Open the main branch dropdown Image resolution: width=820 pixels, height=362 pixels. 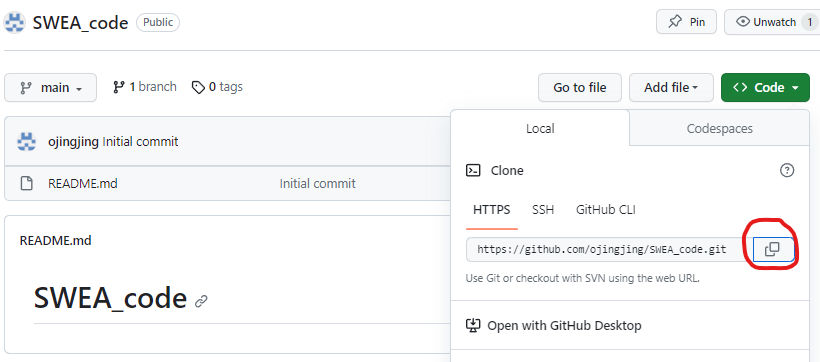(x=50, y=87)
